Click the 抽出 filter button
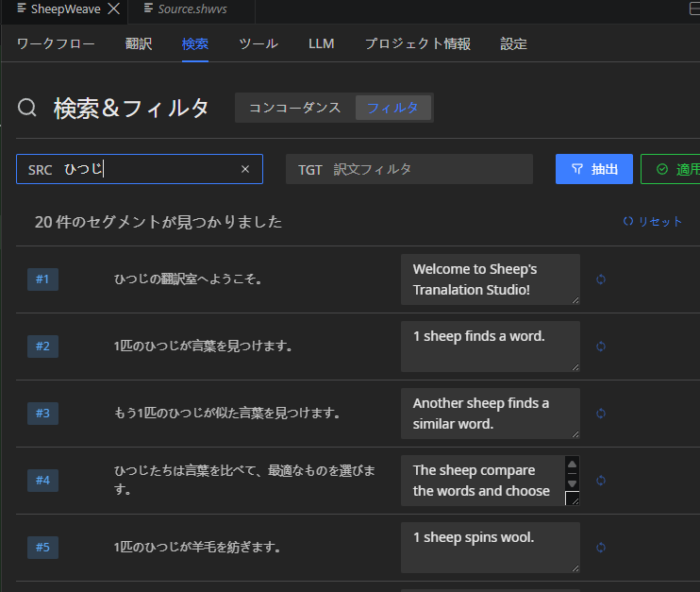 point(593,169)
